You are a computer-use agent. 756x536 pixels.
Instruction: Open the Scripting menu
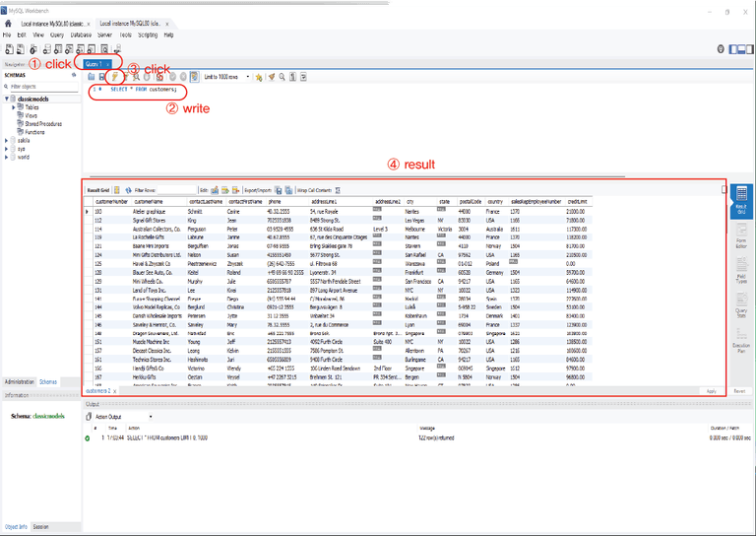click(148, 34)
